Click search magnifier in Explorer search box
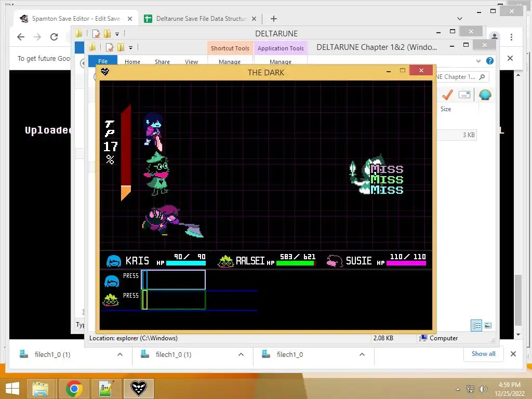The image size is (532, 399). click(x=482, y=77)
